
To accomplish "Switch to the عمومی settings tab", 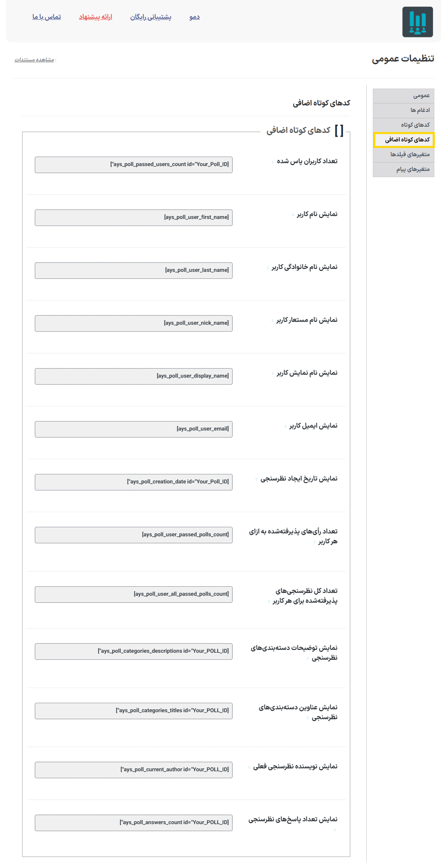I will (x=403, y=96).
